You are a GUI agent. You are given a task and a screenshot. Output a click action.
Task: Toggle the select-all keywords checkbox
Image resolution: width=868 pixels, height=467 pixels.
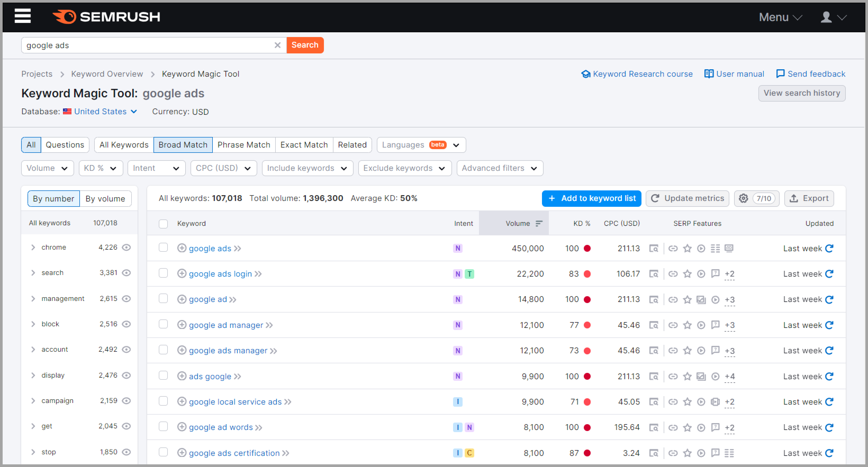coord(163,223)
